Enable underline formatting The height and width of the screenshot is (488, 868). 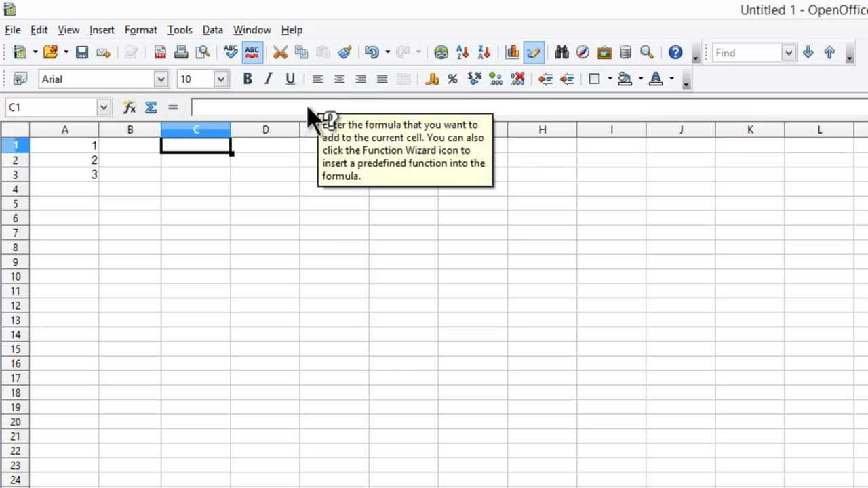coord(290,79)
